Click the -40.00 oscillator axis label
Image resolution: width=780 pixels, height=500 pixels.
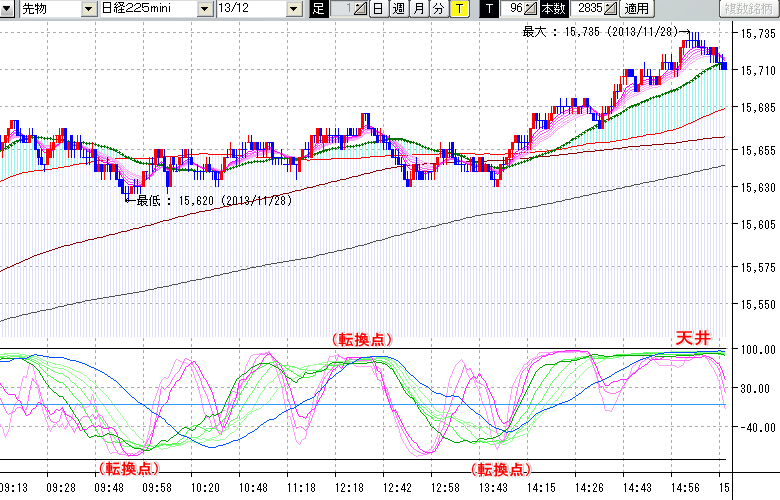point(758,427)
